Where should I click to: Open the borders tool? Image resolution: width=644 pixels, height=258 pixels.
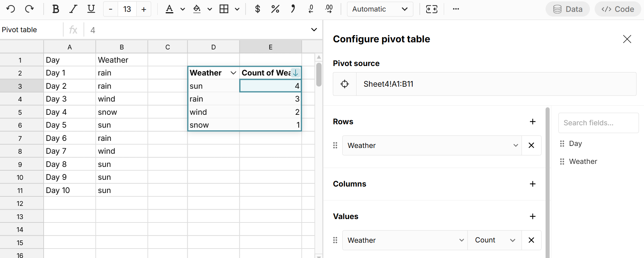click(x=224, y=9)
